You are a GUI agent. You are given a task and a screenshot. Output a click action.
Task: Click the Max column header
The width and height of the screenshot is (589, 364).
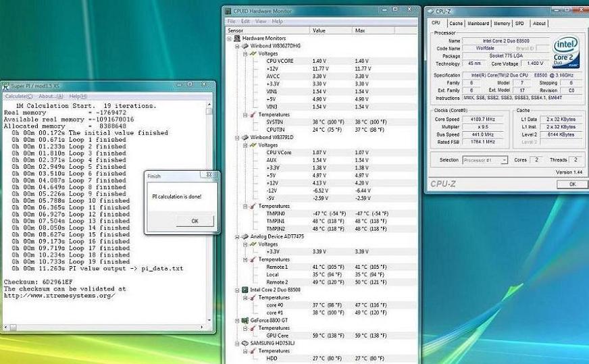[x=374, y=30]
